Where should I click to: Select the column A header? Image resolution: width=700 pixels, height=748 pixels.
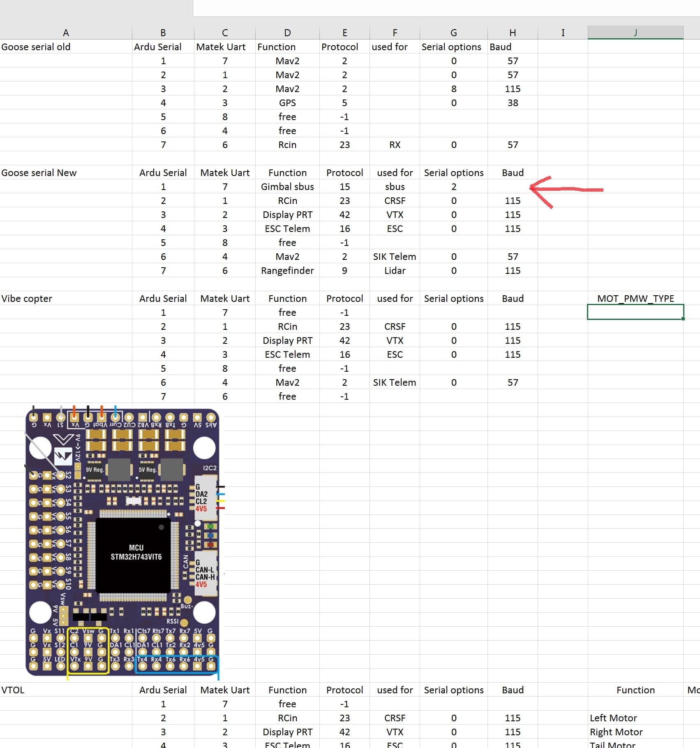click(x=66, y=33)
